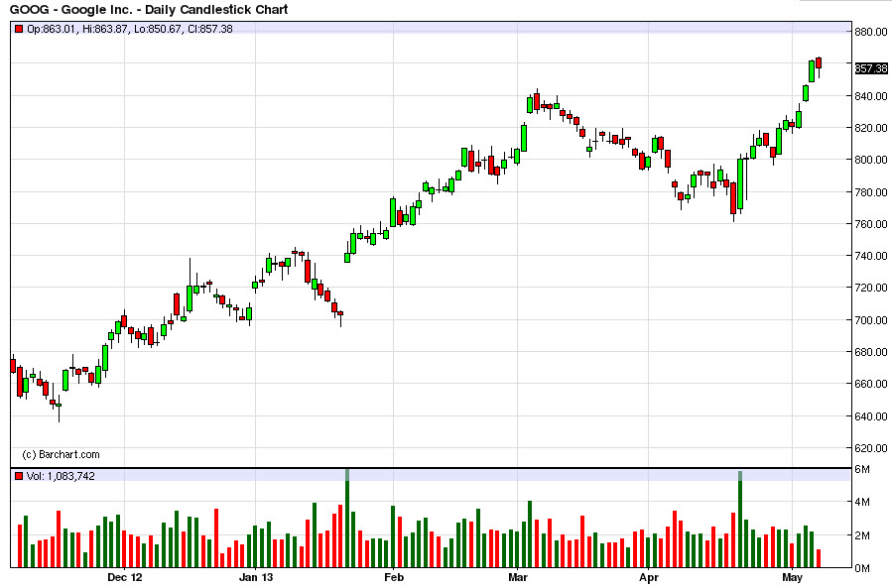
Task: Click the 760.00 price axis label
Action: [871, 224]
